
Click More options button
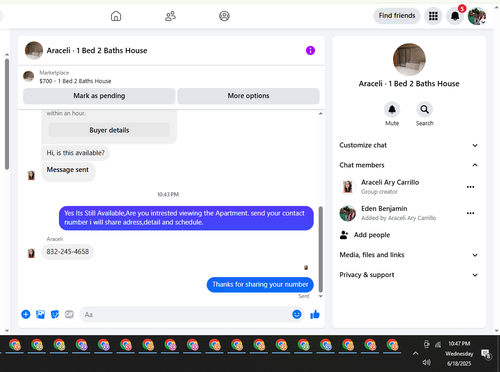coord(248,96)
